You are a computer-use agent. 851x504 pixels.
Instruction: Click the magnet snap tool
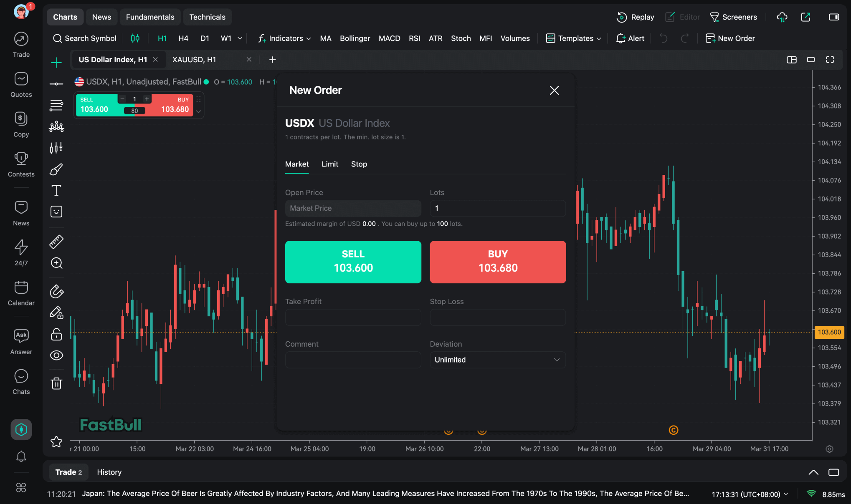56,291
